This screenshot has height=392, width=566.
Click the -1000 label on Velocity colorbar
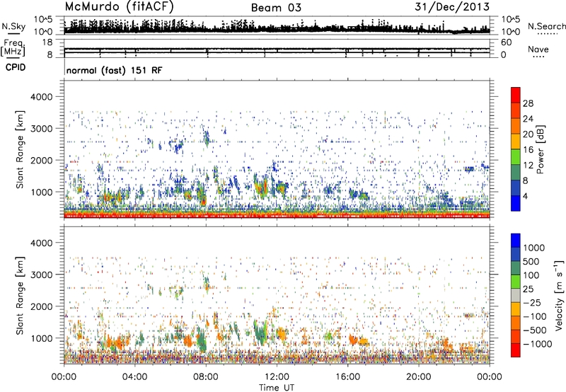pos(537,344)
